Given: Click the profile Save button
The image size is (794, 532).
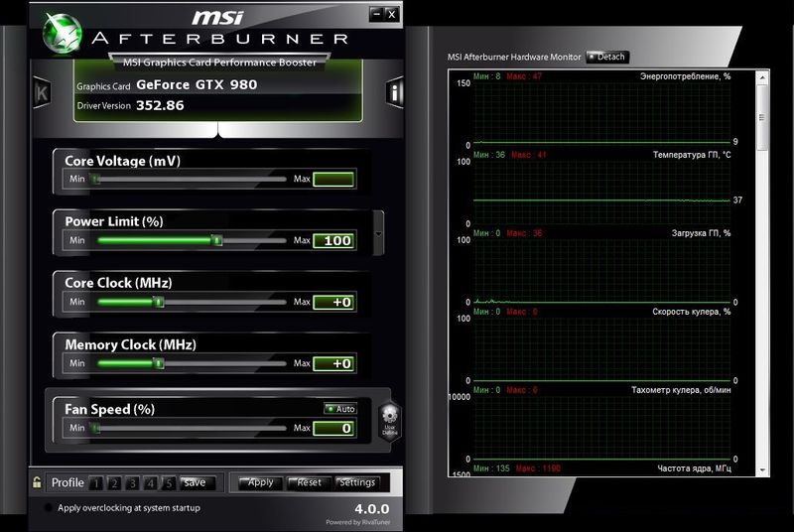Looking at the screenshot, I should pyautogui.click(x=198, y=483).
